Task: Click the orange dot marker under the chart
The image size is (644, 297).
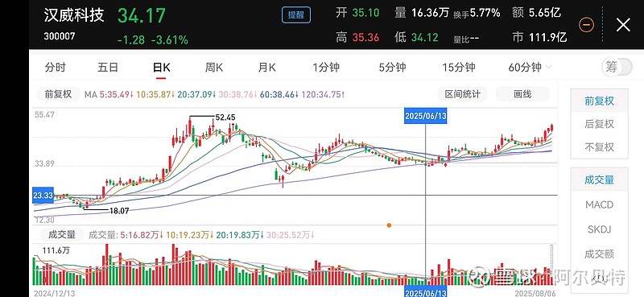Action: 389,225
